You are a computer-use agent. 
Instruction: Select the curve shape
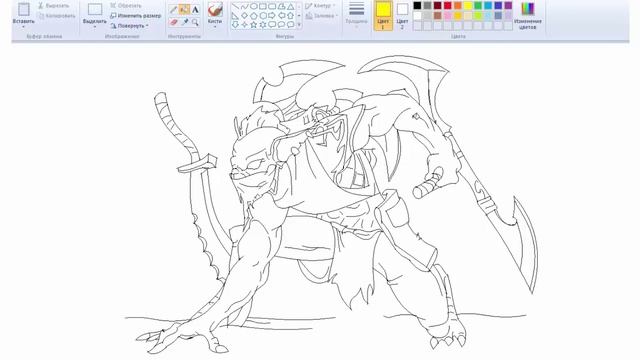click(x=244, y=7)
